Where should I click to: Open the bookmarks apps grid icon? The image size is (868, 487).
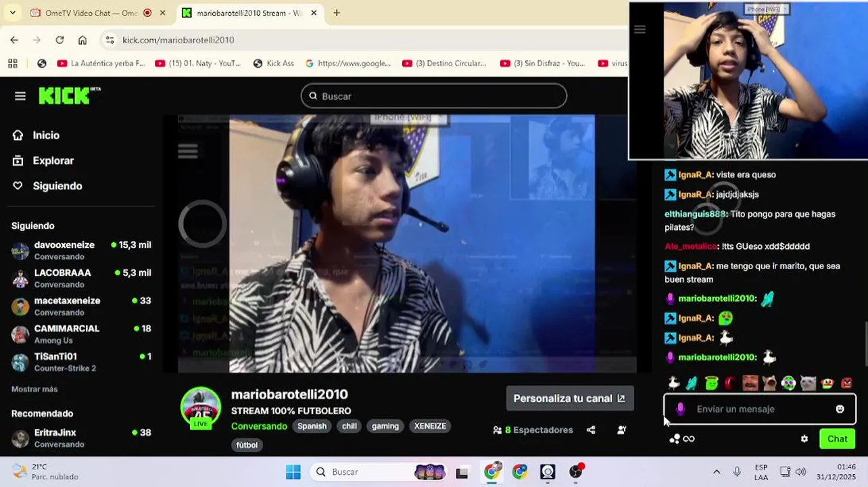point(12,63)
